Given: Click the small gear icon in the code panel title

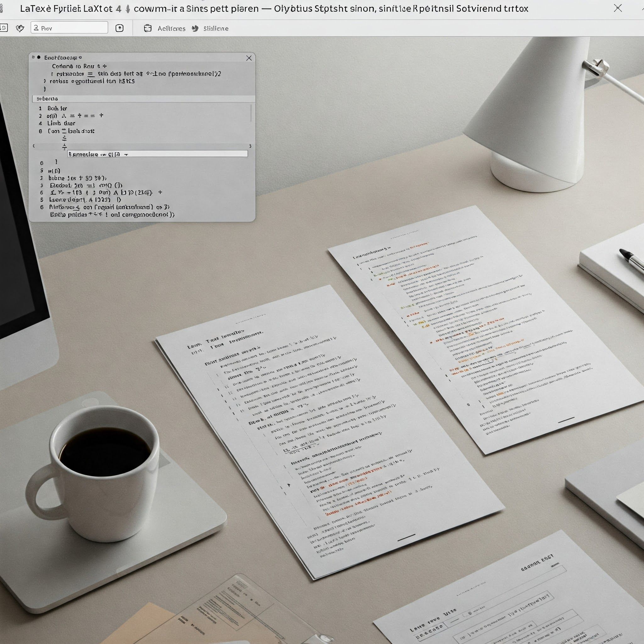Looking at the screenshot, I should (x=33, y=57).
